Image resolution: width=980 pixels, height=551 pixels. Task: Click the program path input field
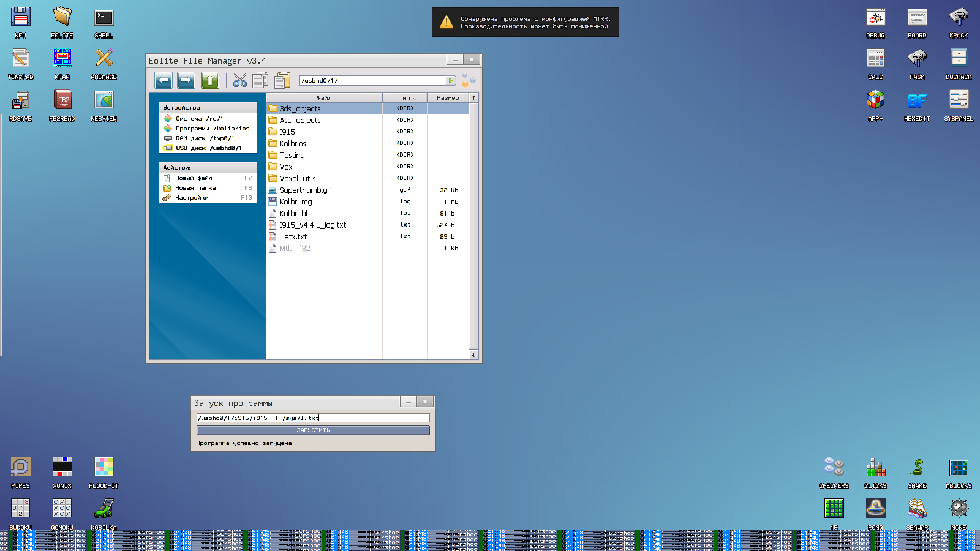click(x=313, y=418)
